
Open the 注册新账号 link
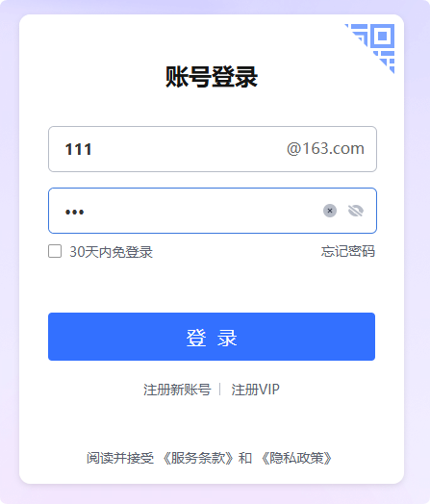coord(177,390)
